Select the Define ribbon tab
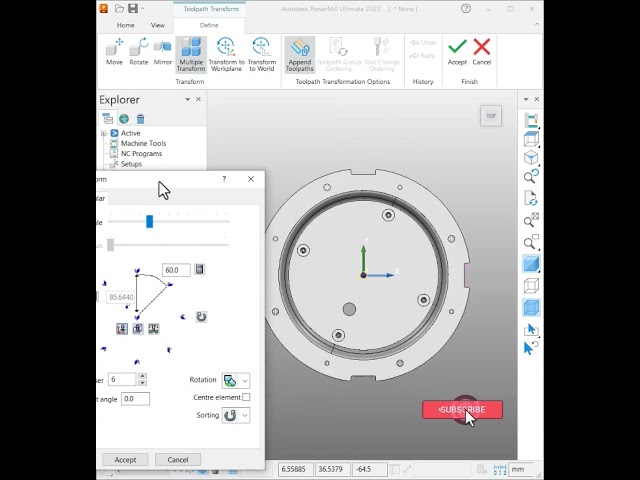The image size is (640, 480). click(x=209, y=25)
